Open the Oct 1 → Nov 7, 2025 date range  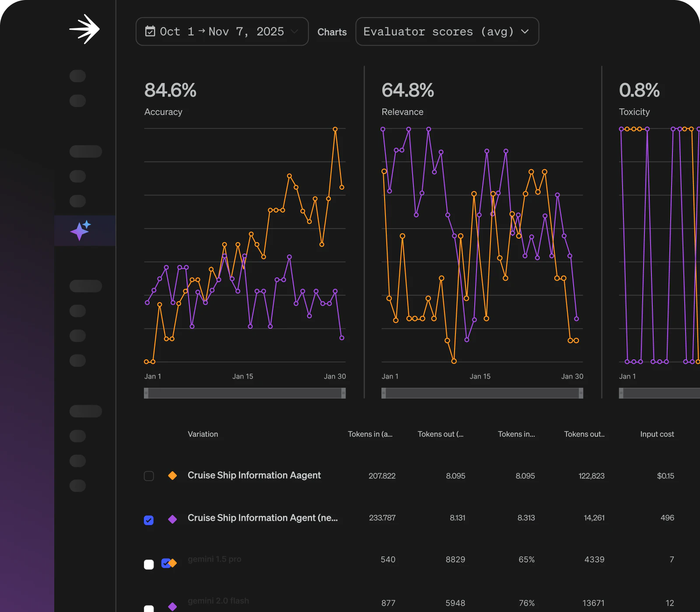[x=222, y=31]
